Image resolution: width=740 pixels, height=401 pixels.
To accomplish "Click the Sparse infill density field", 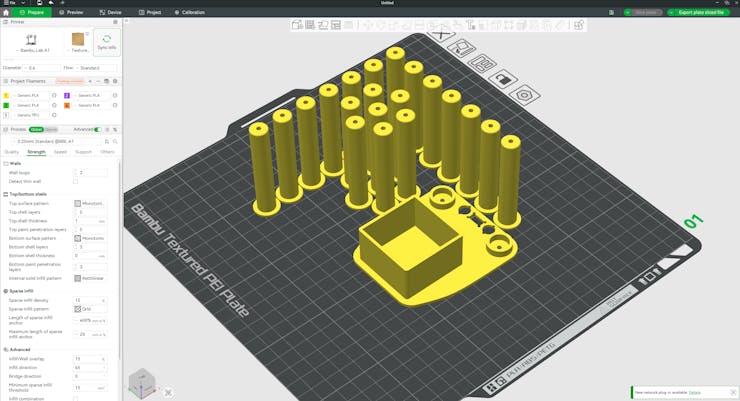I will (x=90, y=300).
